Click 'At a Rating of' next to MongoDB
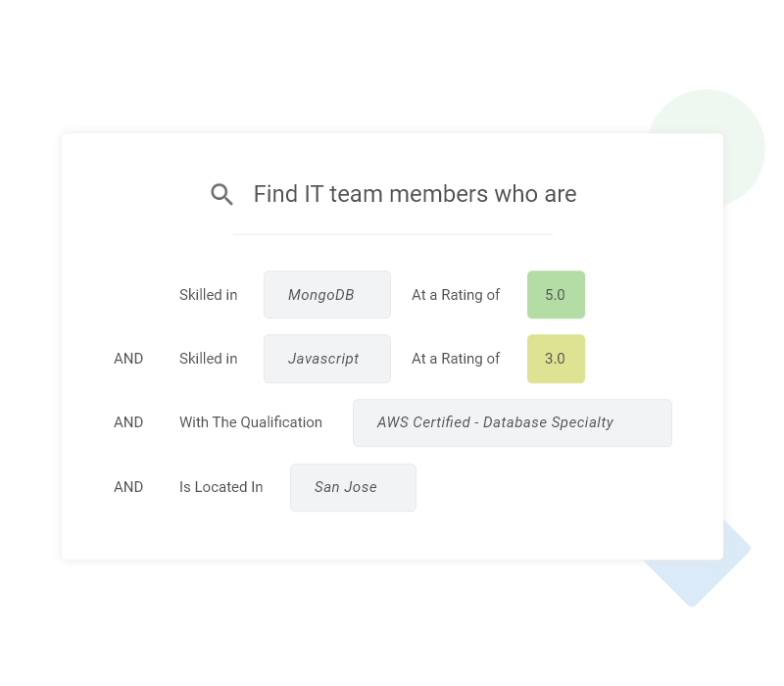This screenshot has width=784, height=686. (x=456, y=295)
